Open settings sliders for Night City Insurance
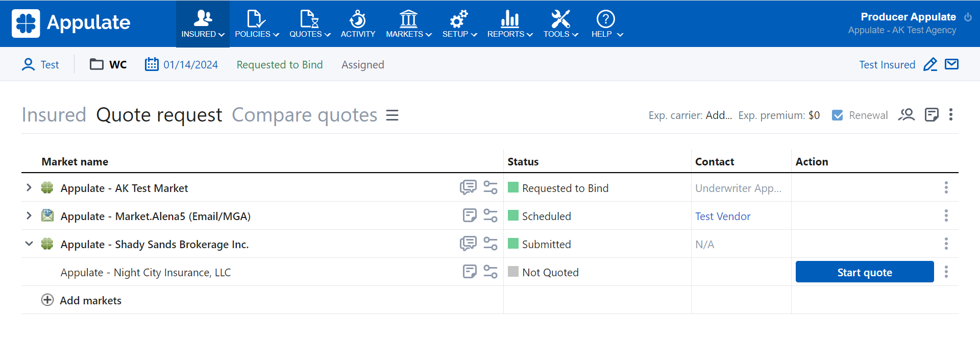 [490, 272]
